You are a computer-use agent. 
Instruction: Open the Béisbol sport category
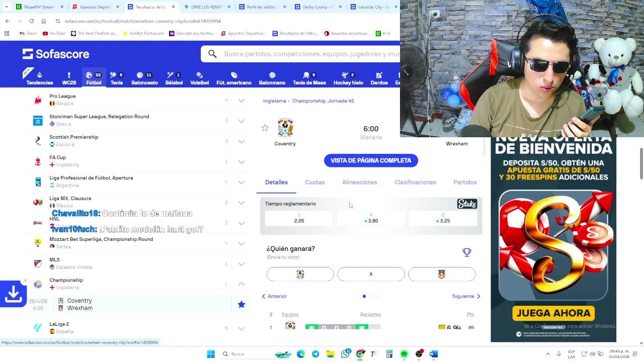click(174, 78)
